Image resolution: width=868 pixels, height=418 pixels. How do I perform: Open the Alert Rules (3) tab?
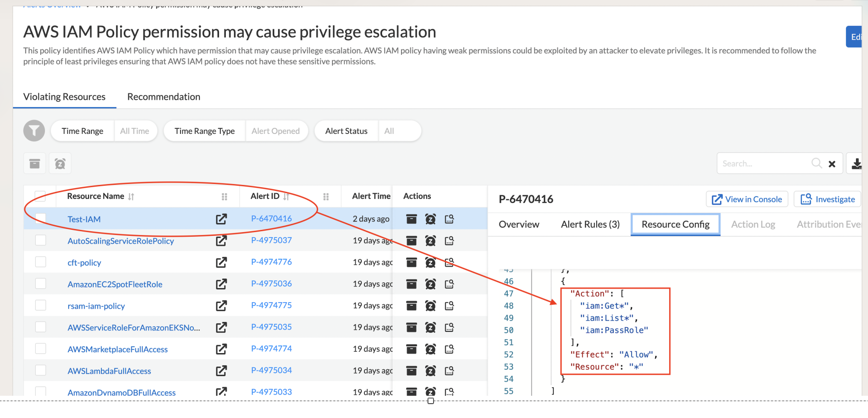point(590,224)
